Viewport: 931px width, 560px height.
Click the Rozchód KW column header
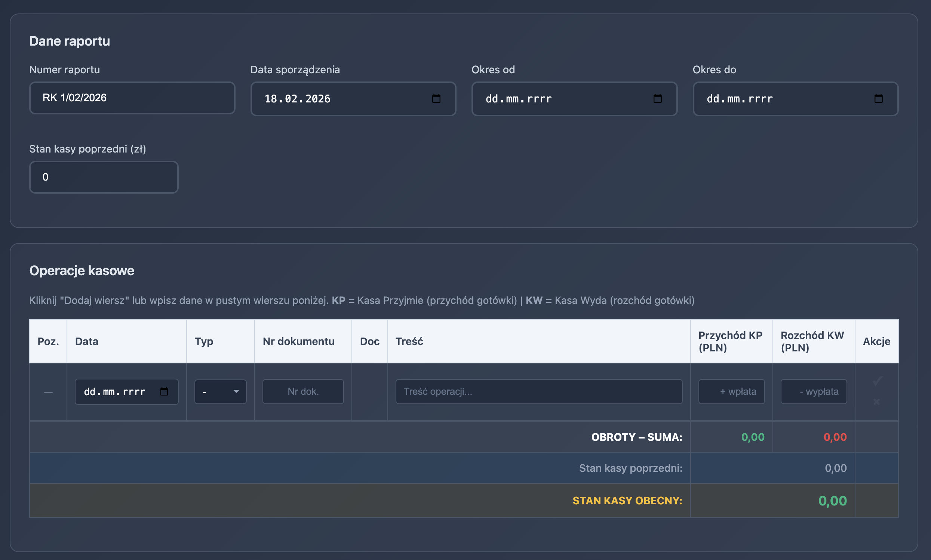812,341
